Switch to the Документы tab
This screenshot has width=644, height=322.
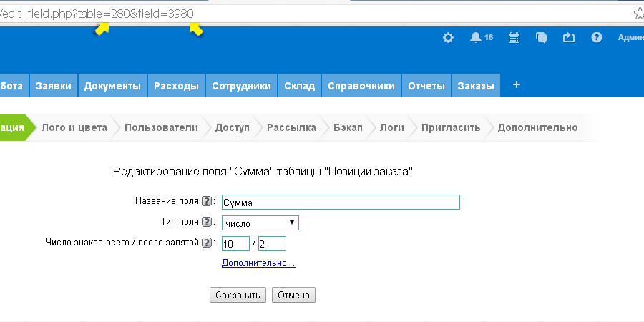[x=112, y=86]
